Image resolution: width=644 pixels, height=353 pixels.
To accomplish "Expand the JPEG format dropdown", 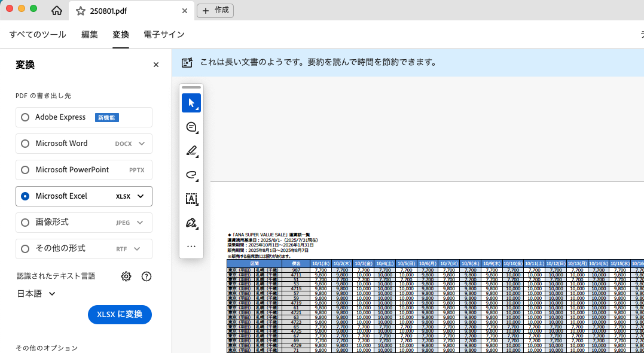I will 140,223.
